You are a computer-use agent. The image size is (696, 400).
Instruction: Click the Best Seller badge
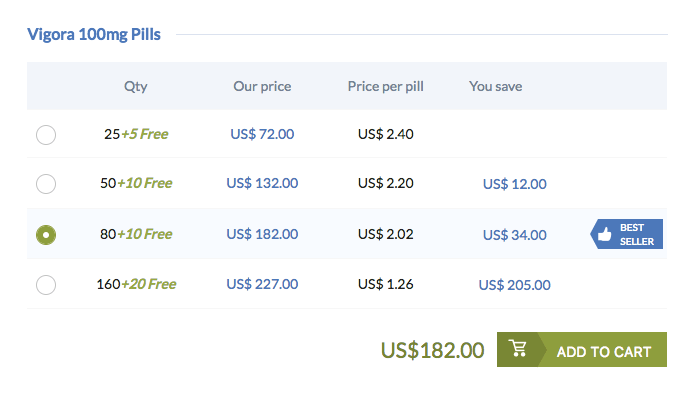(627, 235)
